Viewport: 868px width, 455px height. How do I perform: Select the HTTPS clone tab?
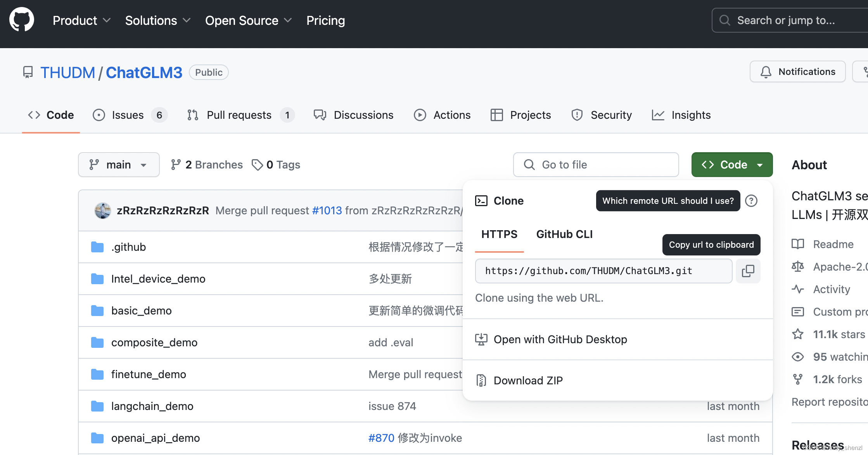click(499, 234)
